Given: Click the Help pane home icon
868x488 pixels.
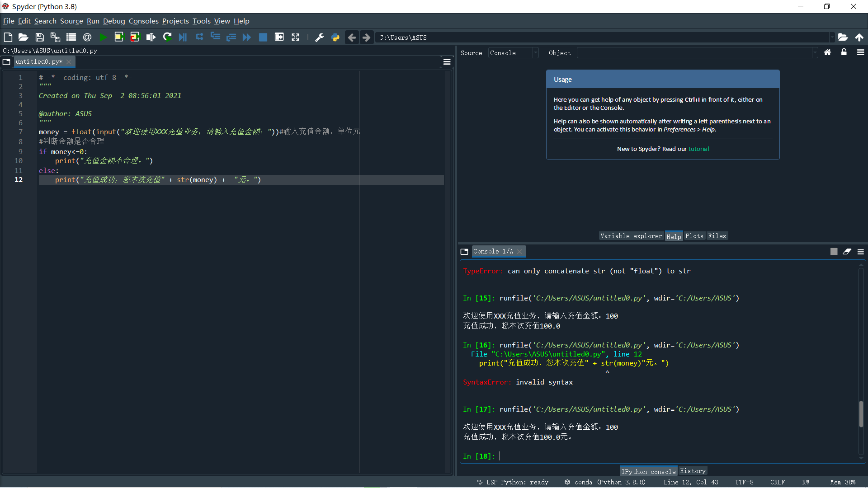Looking at the screenshot, I should (827, 52).
